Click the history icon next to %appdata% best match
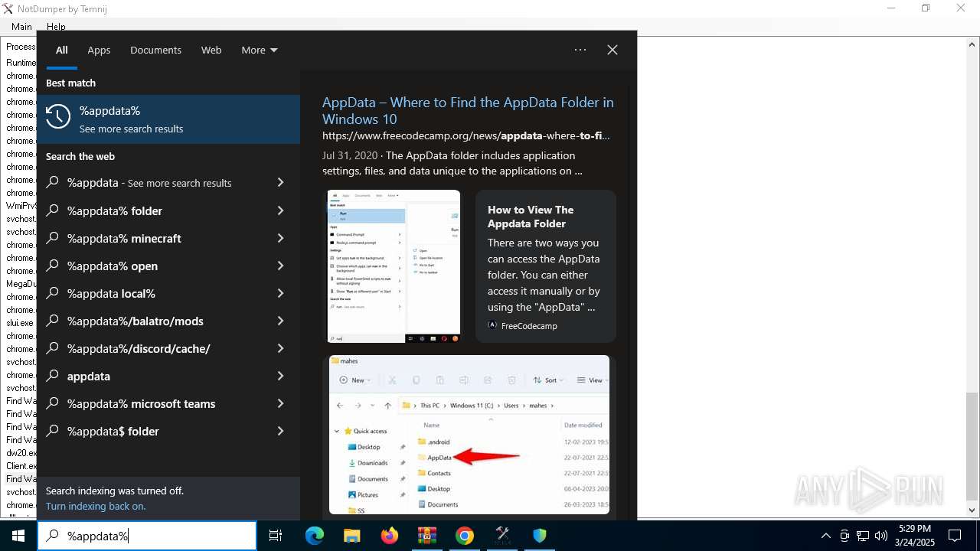The width and height of the screenshot is (980, 551). (58, 116)
